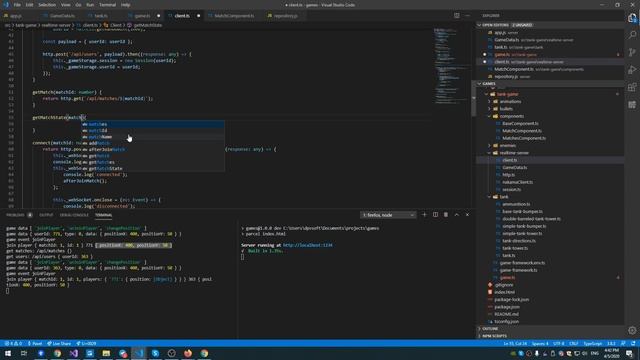This screenshot has height=360, width=640.
Task: Open the Search view in the activity bar
Action: click(x=632, y=35)
